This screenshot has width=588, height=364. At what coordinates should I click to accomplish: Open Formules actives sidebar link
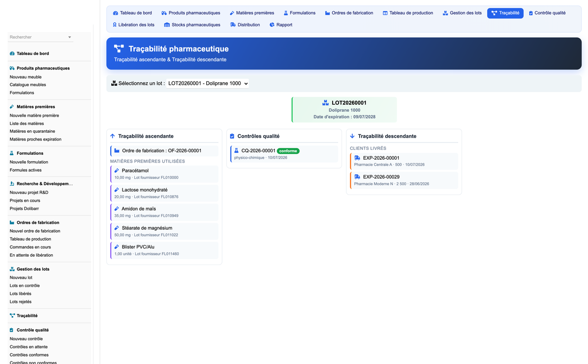tap(25, 170)
